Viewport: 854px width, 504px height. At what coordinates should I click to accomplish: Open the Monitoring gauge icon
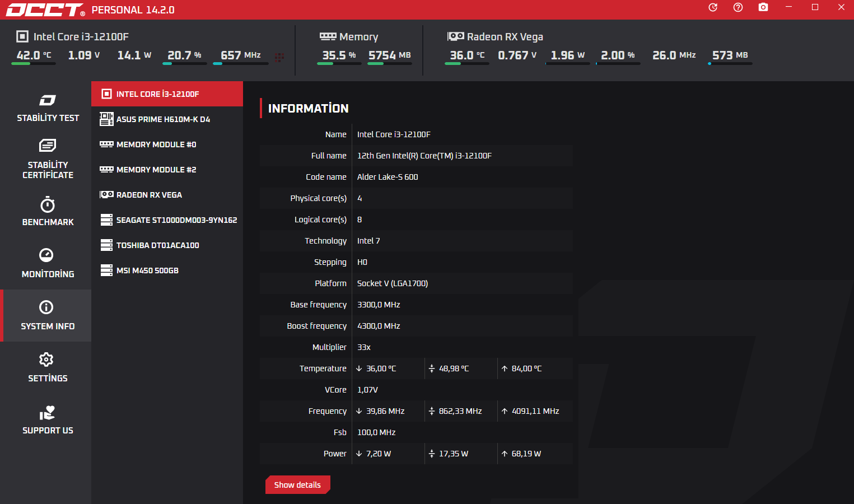pos(46,255)
